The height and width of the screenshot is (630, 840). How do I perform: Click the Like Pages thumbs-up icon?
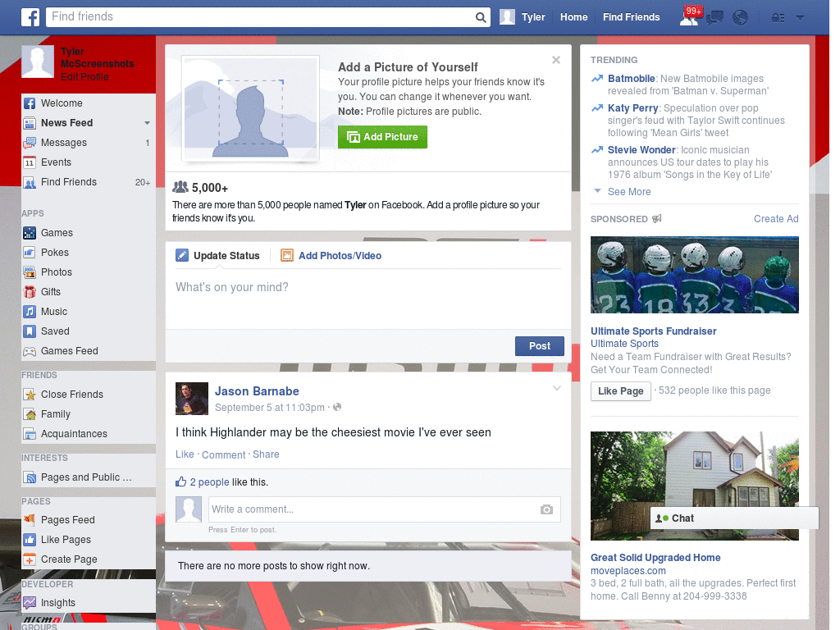(x=30, y=540)
